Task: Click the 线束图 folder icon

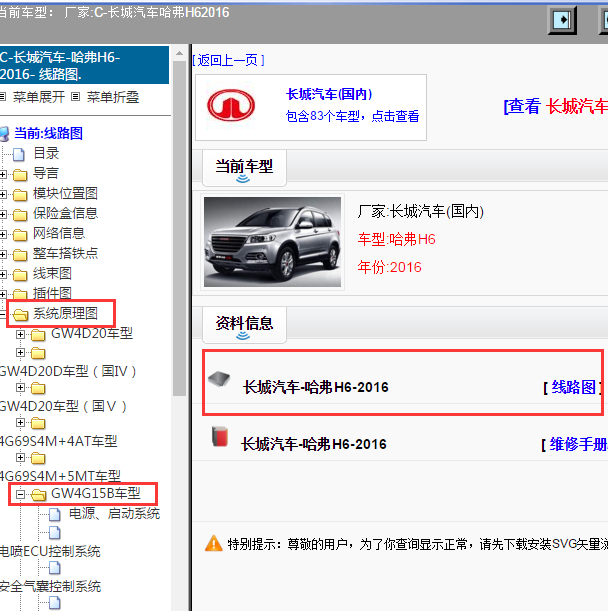Action: coord(20,275)
